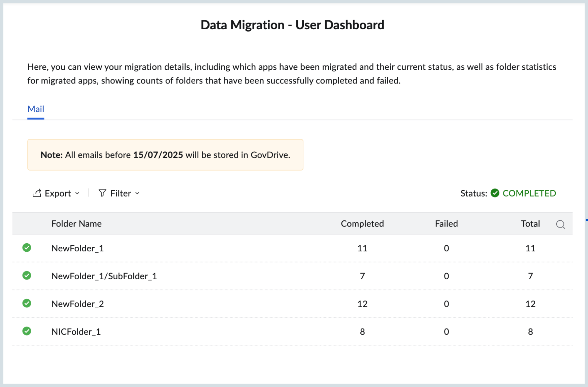Screen dimensions: 588x387
Task: Click the green status icon for NICFolder_1
Action: pos(27,331)
